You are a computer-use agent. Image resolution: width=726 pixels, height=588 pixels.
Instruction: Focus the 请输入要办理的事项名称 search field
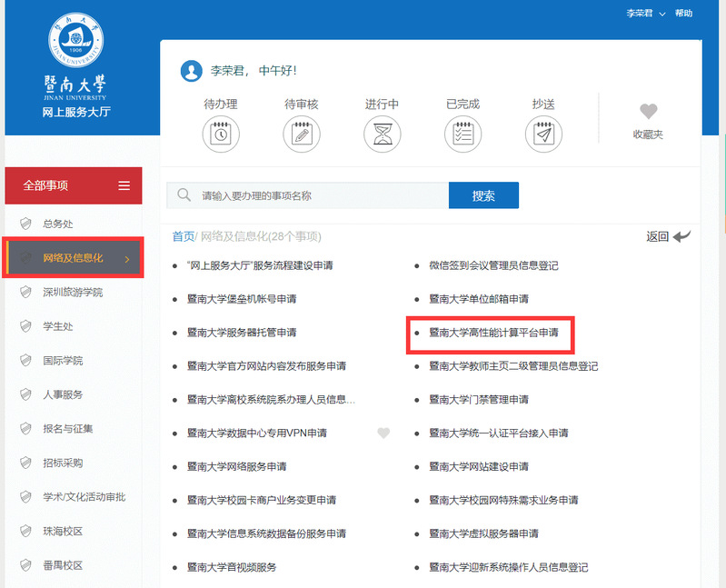[x=307, y=195]
